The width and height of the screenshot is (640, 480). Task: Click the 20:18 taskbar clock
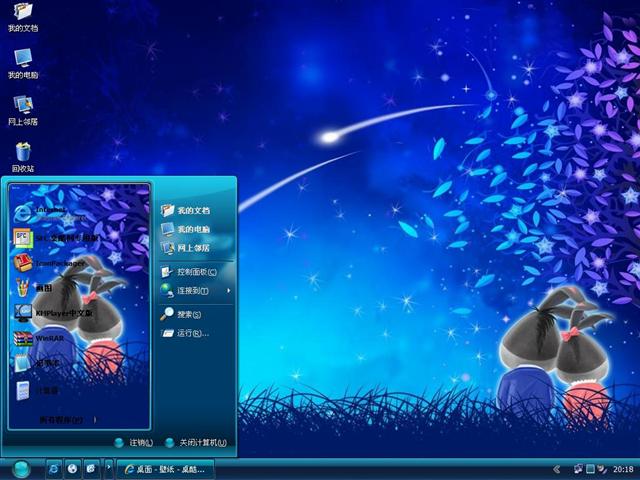623,469
